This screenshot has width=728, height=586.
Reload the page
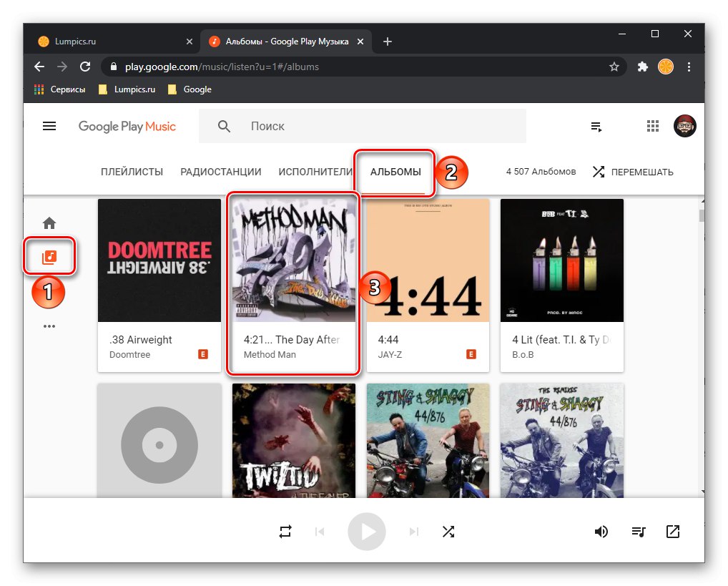click(85, 67)
